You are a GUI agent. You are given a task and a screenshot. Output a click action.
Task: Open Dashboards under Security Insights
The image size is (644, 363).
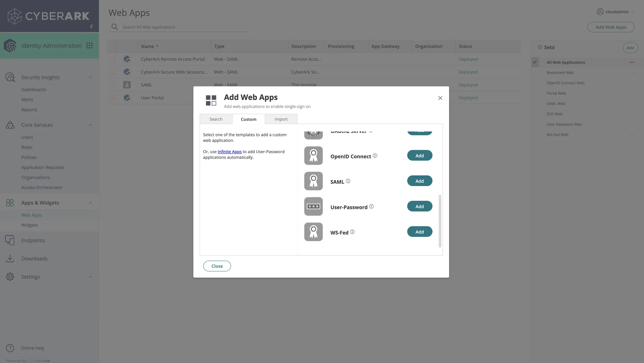(34, 90)
